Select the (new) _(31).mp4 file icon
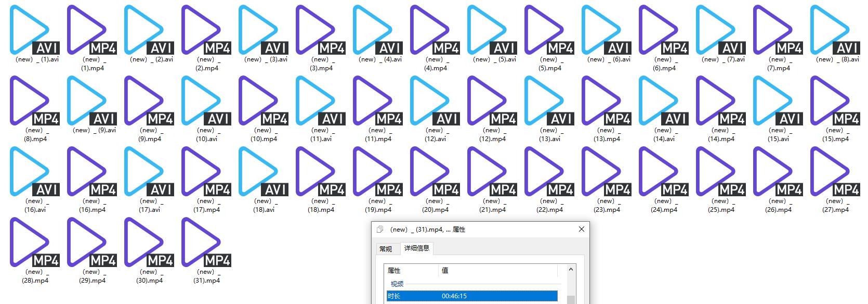The width and height of the screenshot is (868, 304). pyautogui.click(x=206, y=242)
